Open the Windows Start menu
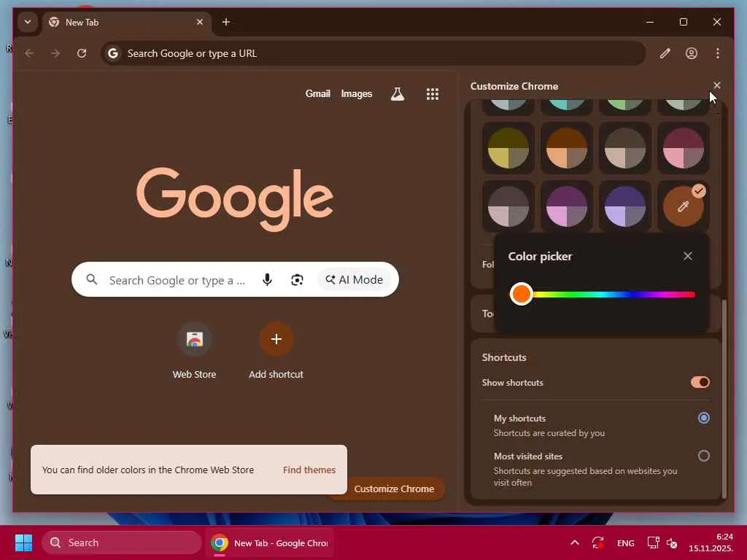Image resolution: width=747 pixels, height=560 pixels. 23,542
